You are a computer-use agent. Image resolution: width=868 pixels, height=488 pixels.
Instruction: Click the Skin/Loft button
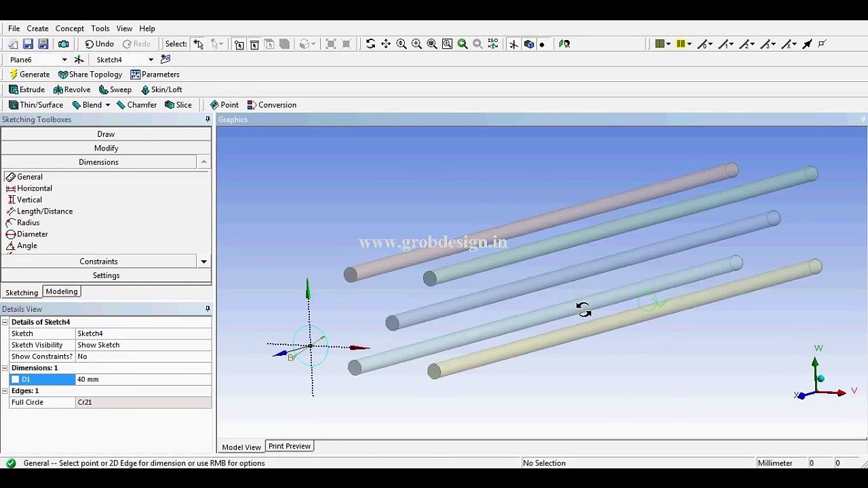point(161,89)
